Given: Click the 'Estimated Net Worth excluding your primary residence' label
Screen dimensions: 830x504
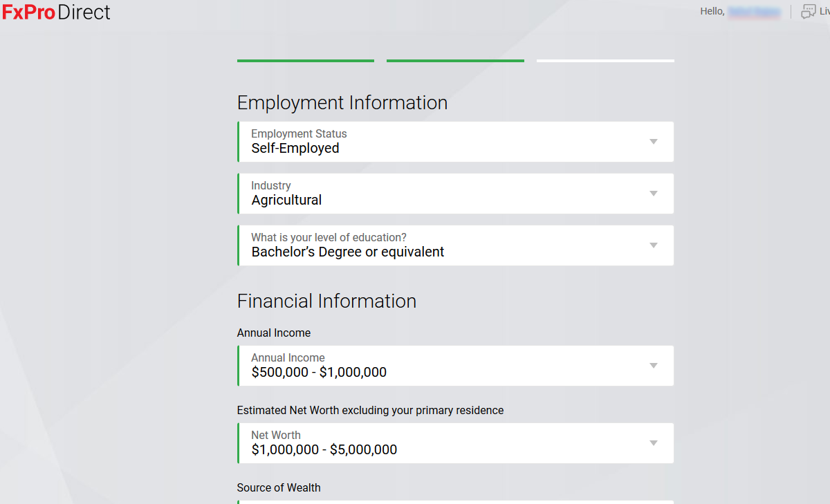Looking at the screenshot, I should (x=370, y=410).
